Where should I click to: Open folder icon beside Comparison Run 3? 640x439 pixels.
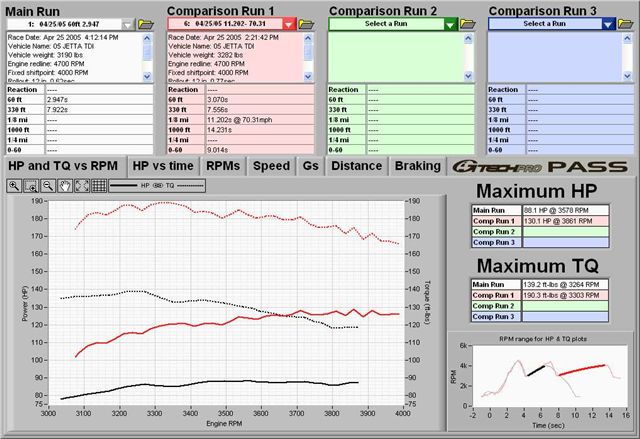(x=626, y=24)
